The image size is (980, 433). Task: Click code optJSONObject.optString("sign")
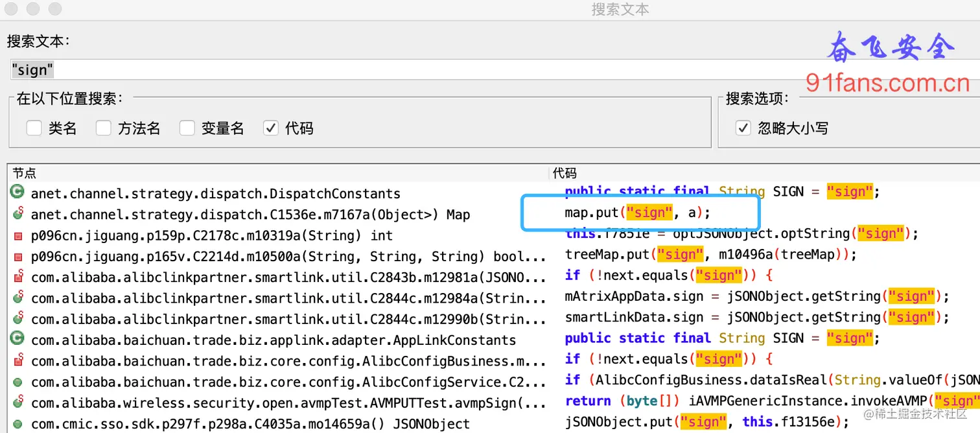pyautogui.click(x=741, y=233)
